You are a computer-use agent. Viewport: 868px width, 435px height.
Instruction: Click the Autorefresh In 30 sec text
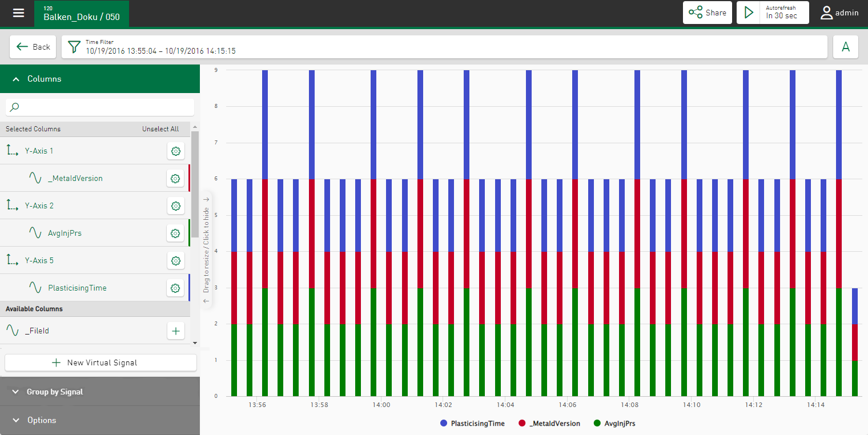click(x=781, y=13)
